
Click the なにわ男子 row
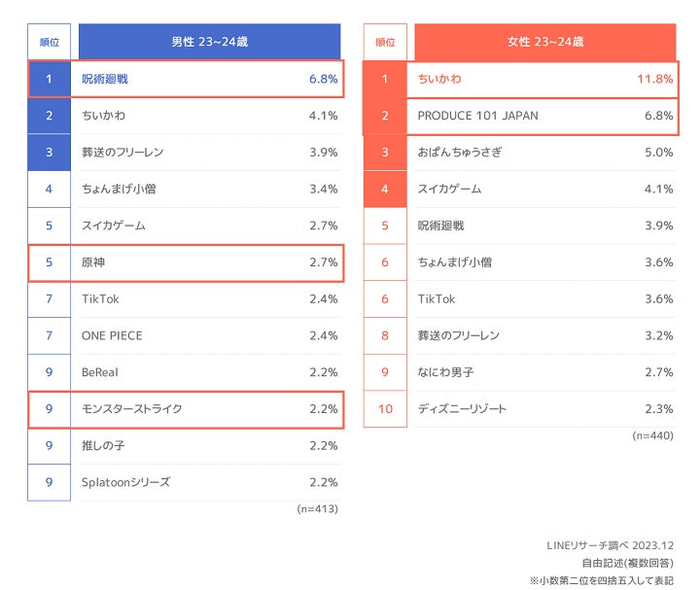point(445,372)
